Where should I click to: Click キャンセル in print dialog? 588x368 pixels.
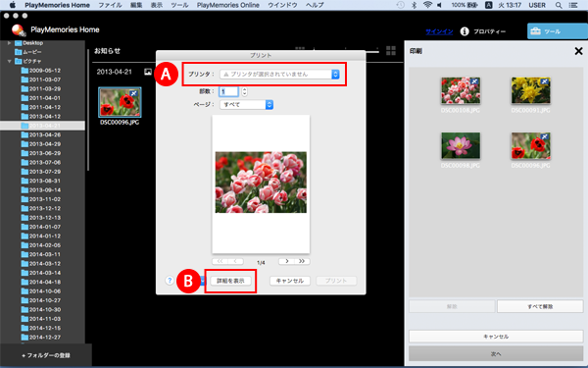click(290, 281)
